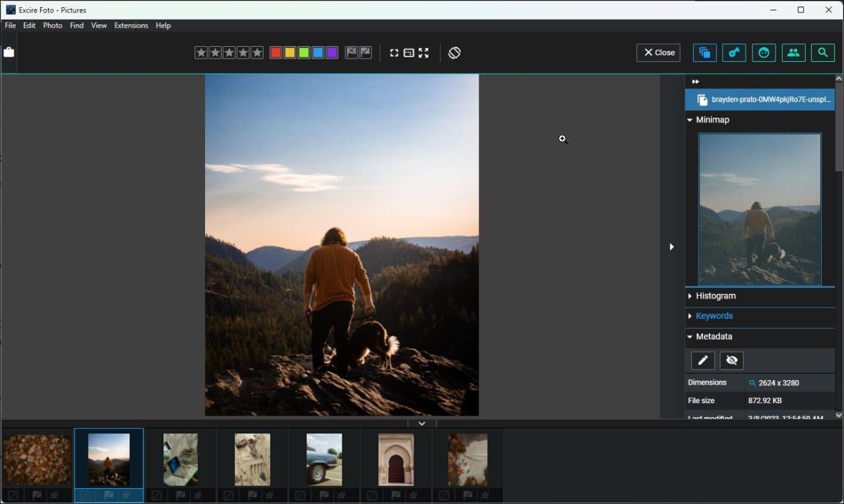844x504 pixels.
Task: Toggle the reject flag with X in the toolbar
Action: point(351,53)
